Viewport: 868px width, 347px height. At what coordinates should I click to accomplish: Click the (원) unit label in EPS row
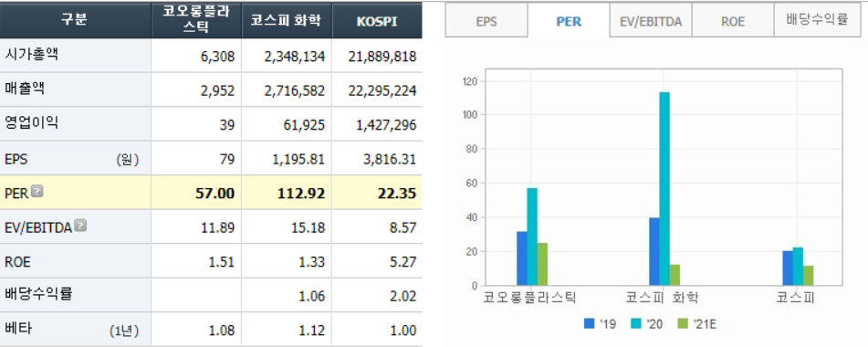(x=127, y=160)
